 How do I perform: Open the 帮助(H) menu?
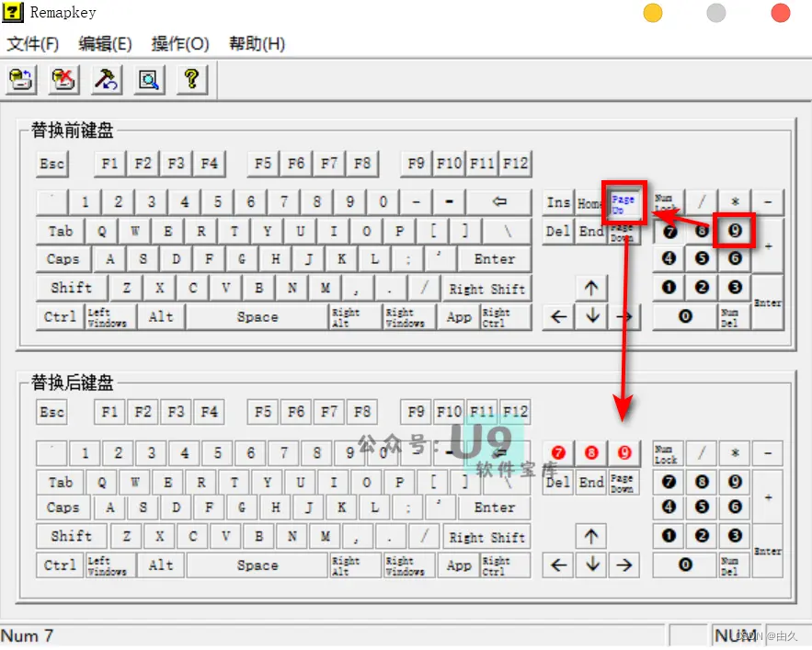pos(257,44)
